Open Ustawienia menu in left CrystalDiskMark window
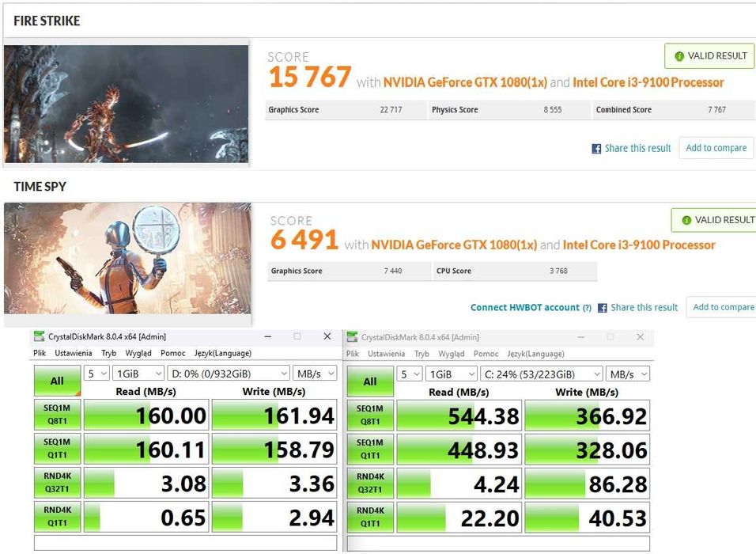 (74, 353)
